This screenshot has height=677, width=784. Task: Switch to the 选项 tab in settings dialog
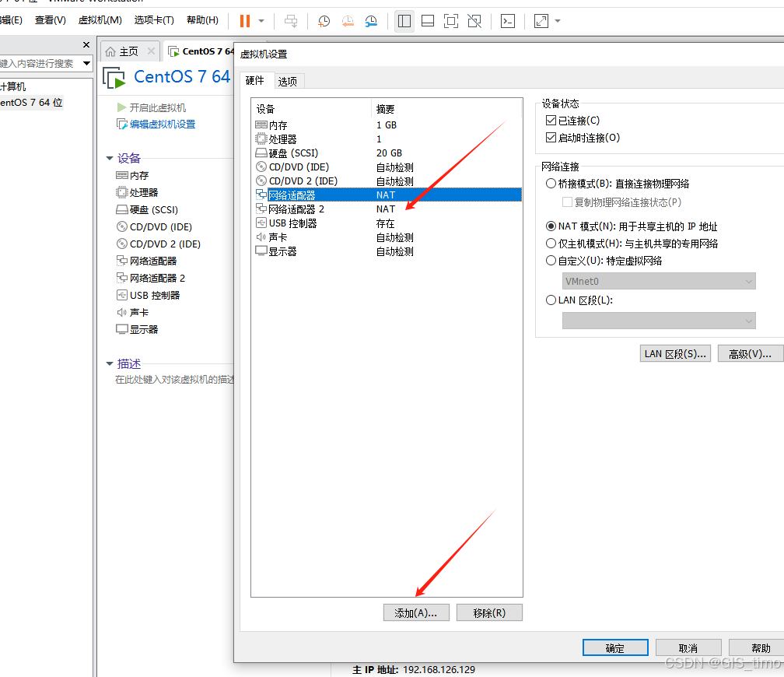point(288,81)
